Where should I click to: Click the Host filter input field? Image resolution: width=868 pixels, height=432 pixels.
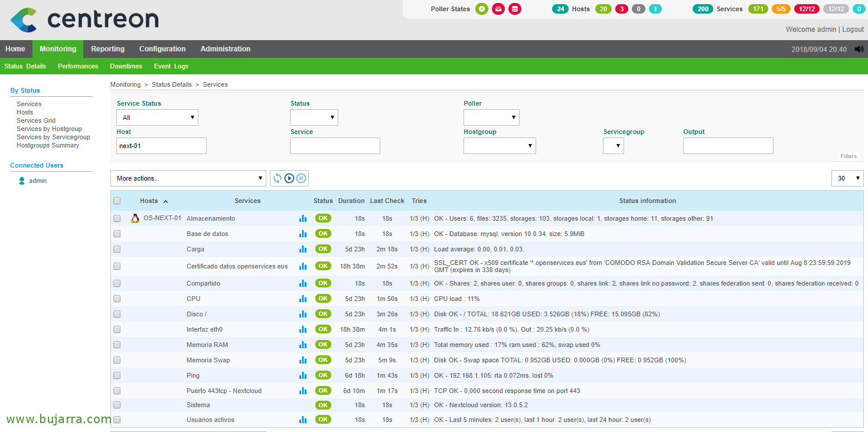pos(162,146)
